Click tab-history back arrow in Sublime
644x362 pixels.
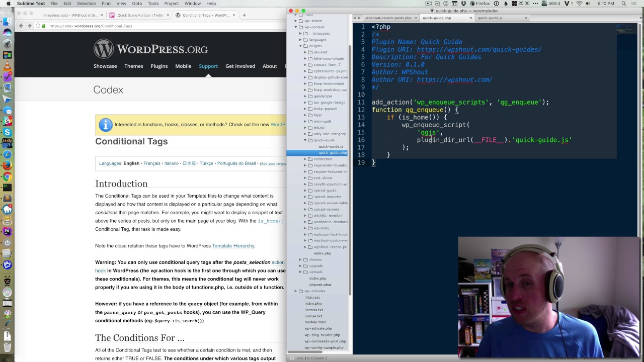click(x=356, y=18)
